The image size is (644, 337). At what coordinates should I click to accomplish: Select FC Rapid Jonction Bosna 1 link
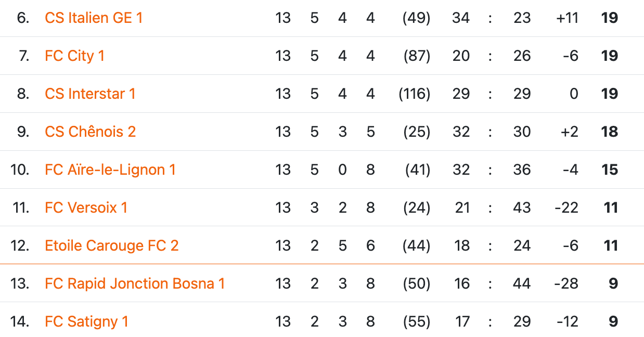tap(135, 283)
